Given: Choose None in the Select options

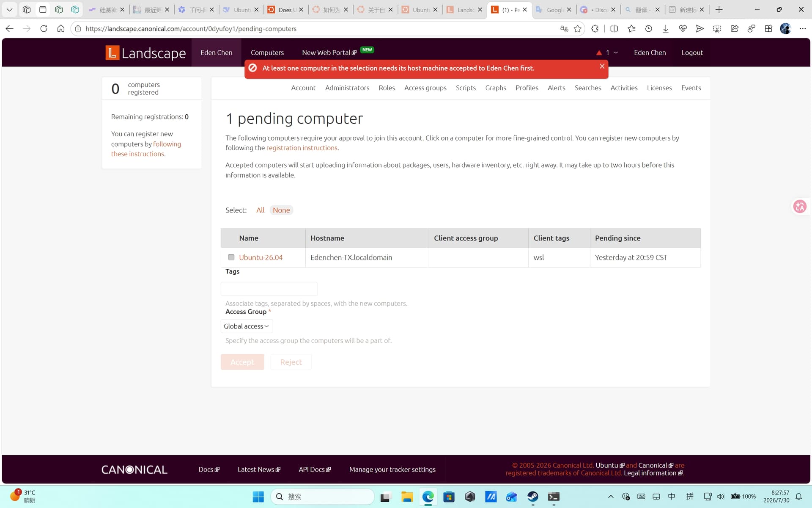Looking at the screenshot, I should (x=281, y=210).
